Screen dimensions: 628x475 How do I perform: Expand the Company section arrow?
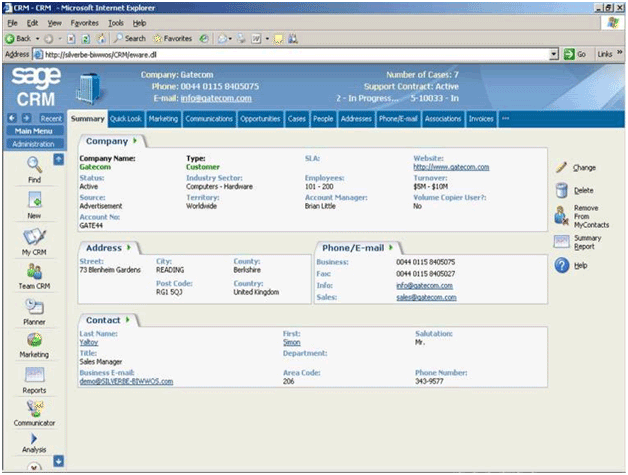(135, 141)
